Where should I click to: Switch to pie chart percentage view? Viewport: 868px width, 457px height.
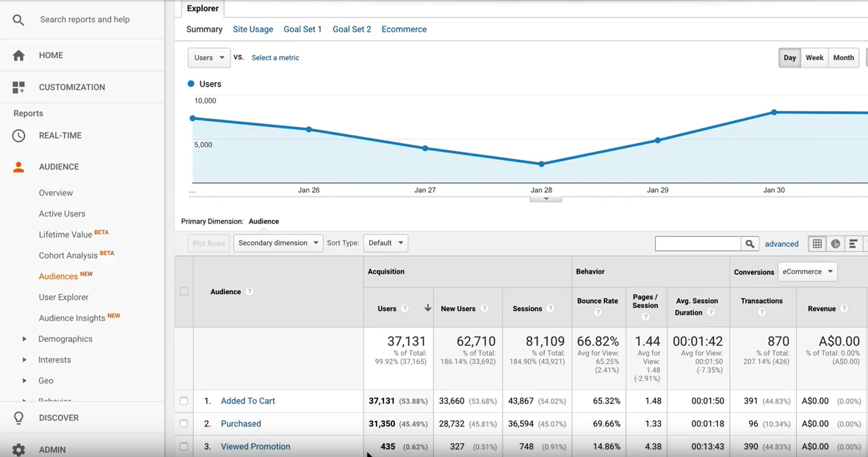point(836,244)
